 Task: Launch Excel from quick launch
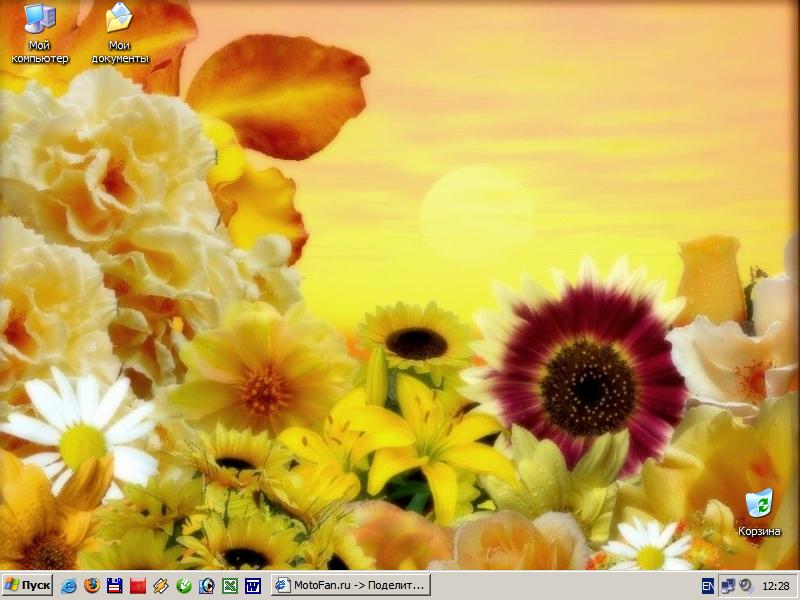[230, 586]
